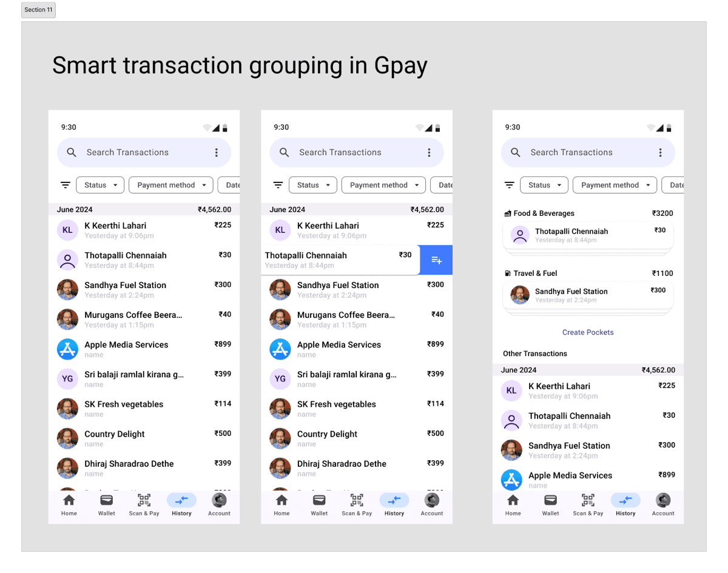The height and width of the screenshot is (573, 728).
Task: Click Apple Media Services icon in first phone
Action: coord(67,349)
